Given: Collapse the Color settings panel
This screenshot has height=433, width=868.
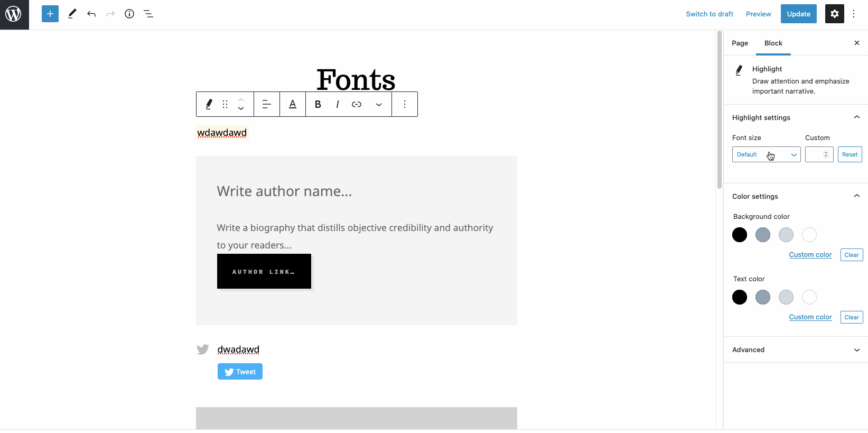Looking at the screenshot, I should (856, 196).
